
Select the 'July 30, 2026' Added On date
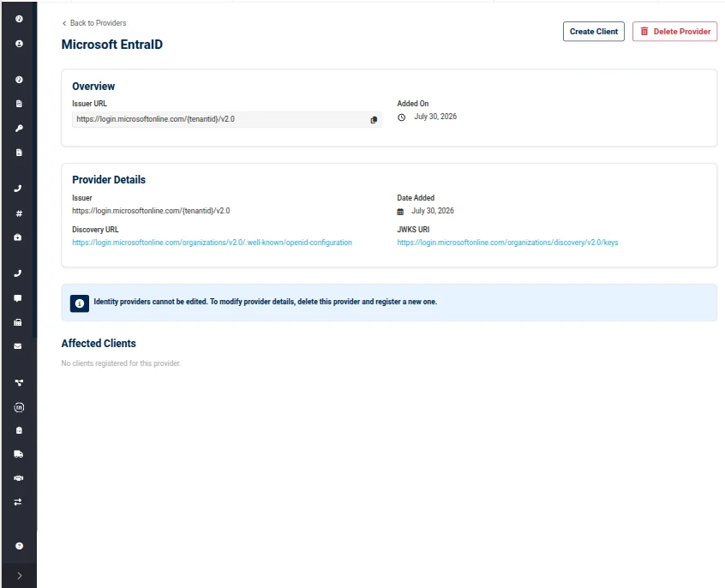[x=435, y=117]
